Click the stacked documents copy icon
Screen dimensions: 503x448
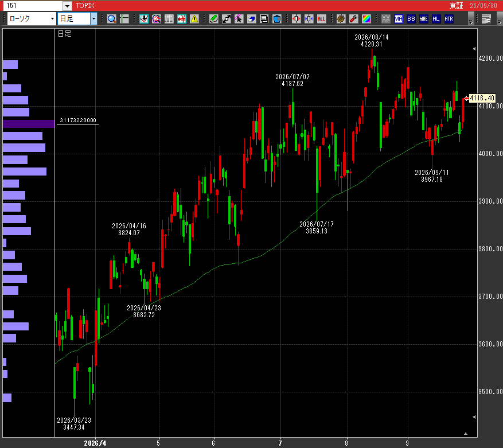pyautogui.click(x=264, y=19)
